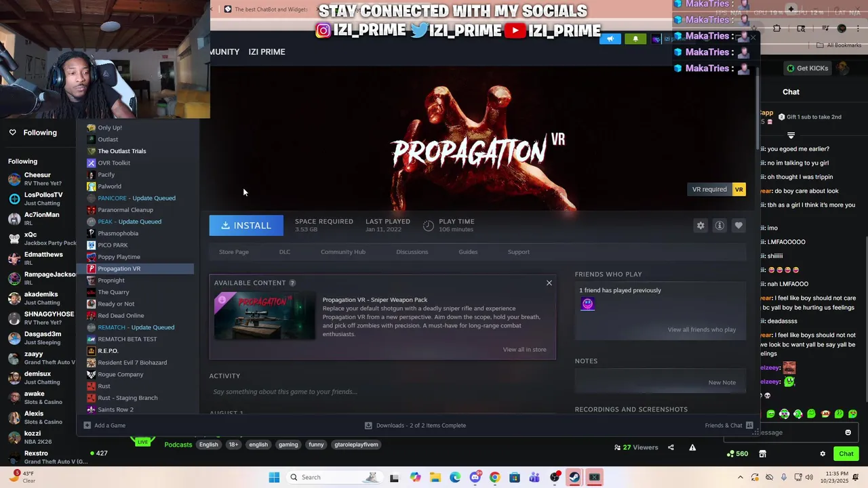The height and width of the screenshot is (488, 868).
Task: Send message with green Chat button
Action: (846, 453)
